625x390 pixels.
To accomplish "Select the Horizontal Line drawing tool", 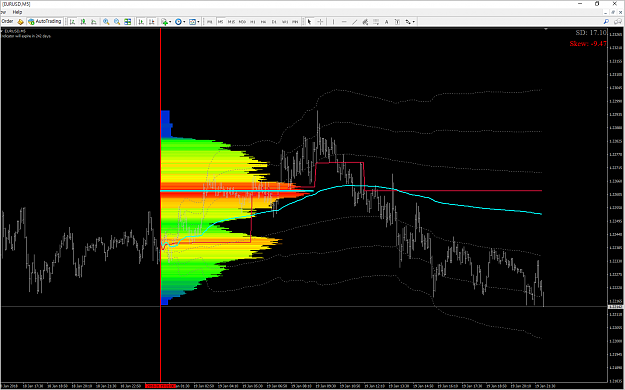I will (344, 22).
